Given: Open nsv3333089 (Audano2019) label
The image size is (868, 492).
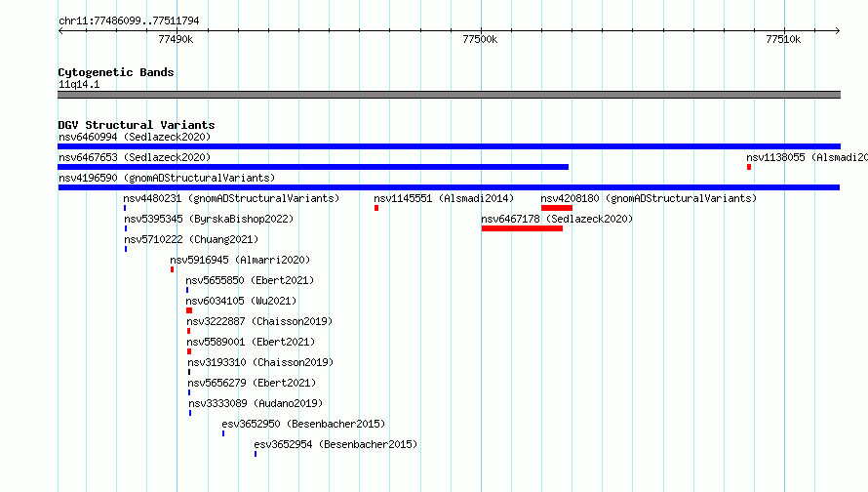Looking at the screenshot, I should (x=256, y=403).
